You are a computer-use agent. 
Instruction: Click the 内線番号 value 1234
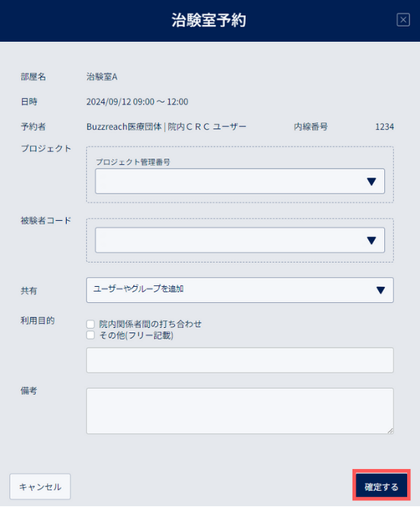click(x=384, y=127)
